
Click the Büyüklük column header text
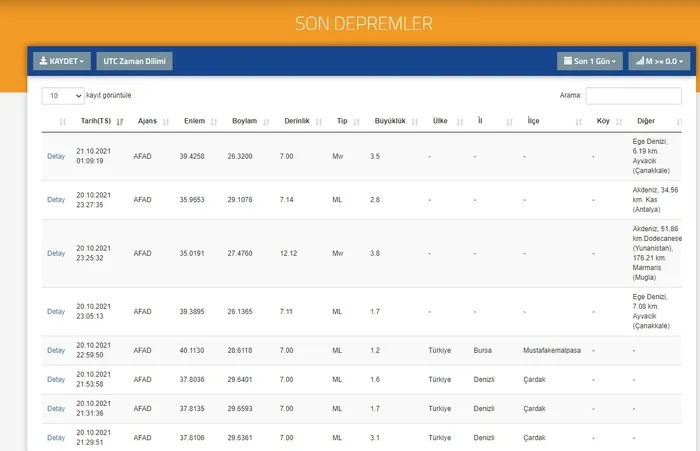[x=390, y=121]
